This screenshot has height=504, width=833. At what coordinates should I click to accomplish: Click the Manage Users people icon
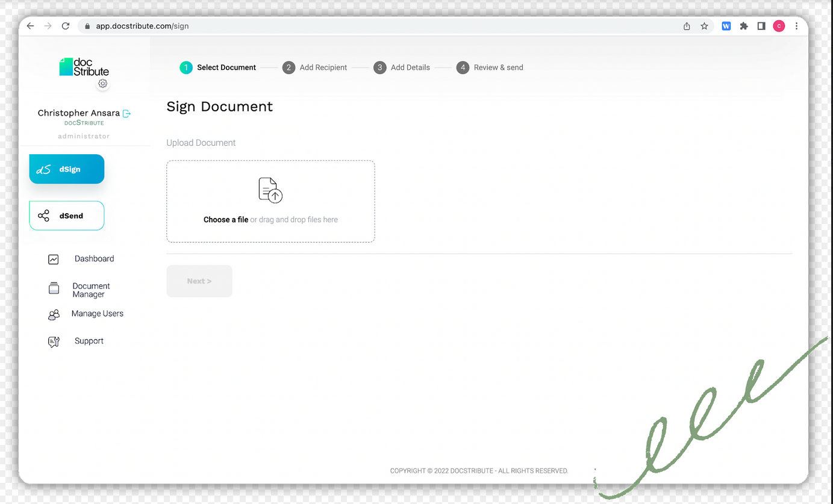tap(54, 314)
